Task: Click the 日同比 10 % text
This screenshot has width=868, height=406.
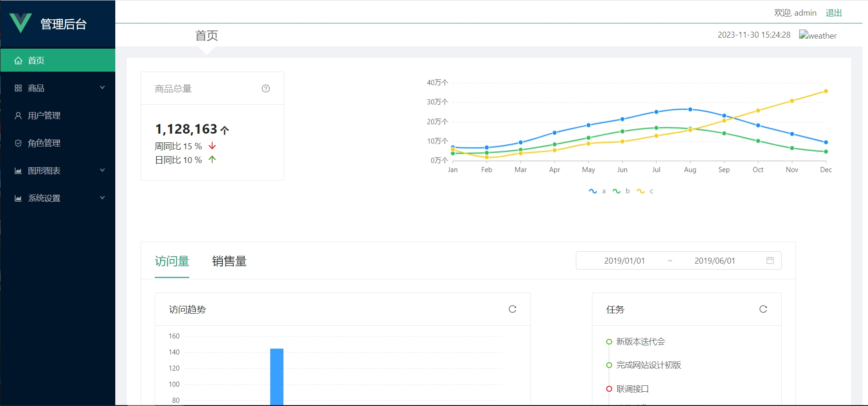Action: (x=178, y=160)
